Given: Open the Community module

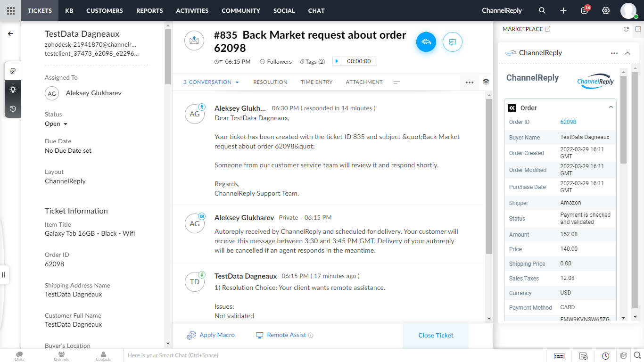Looking at the screenshot, I should pos(241,10).
